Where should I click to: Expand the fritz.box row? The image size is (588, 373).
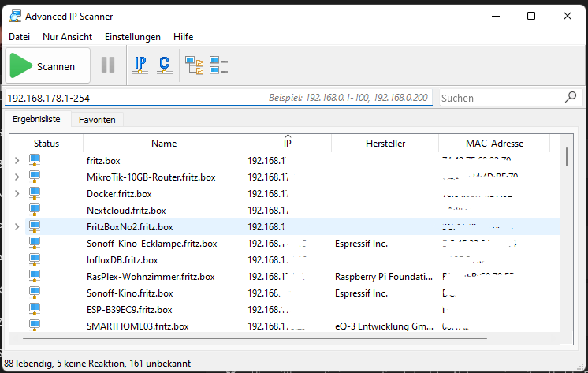coord(17,161)
